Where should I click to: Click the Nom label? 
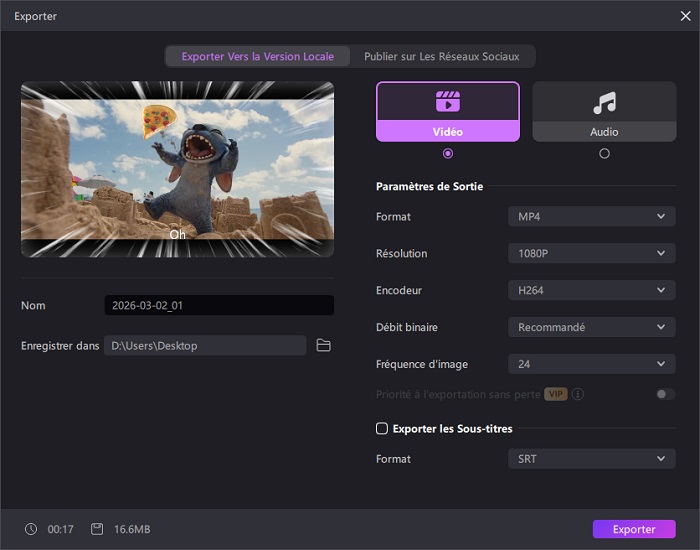coord(33,305)
